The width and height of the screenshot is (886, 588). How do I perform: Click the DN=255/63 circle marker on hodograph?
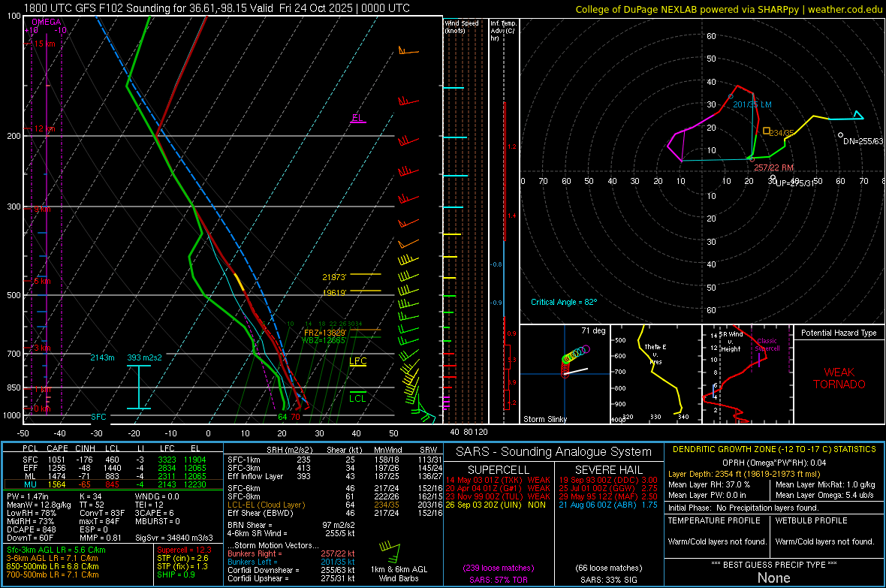[840, 135]
